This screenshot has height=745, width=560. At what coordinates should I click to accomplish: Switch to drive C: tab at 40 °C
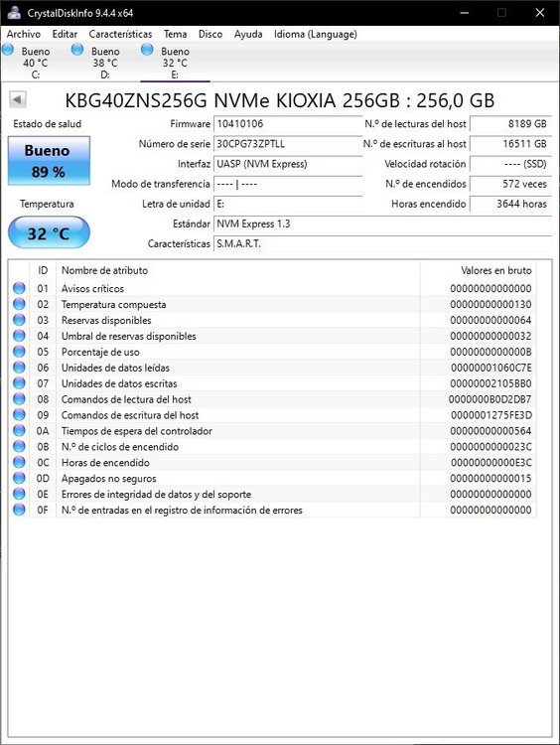click(x=36, y=63)
